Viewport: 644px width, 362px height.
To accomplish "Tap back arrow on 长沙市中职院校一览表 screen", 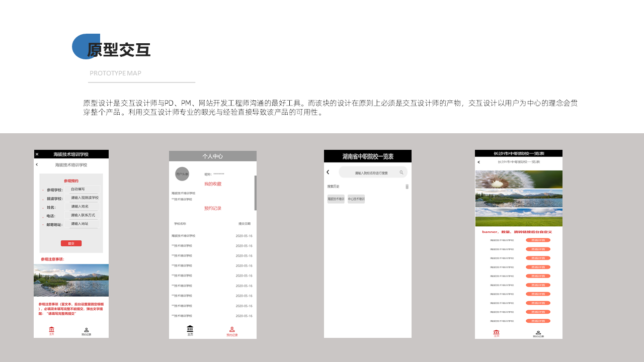I will point(478,162).
